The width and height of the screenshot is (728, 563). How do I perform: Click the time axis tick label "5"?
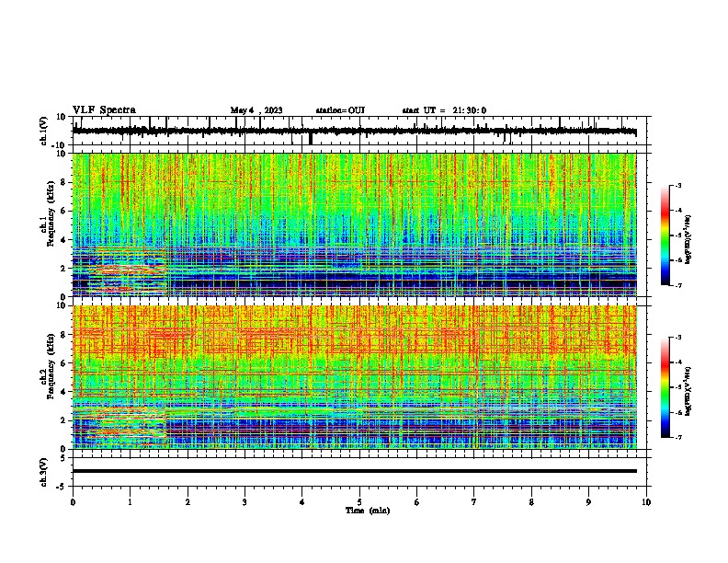coord(359,502)
